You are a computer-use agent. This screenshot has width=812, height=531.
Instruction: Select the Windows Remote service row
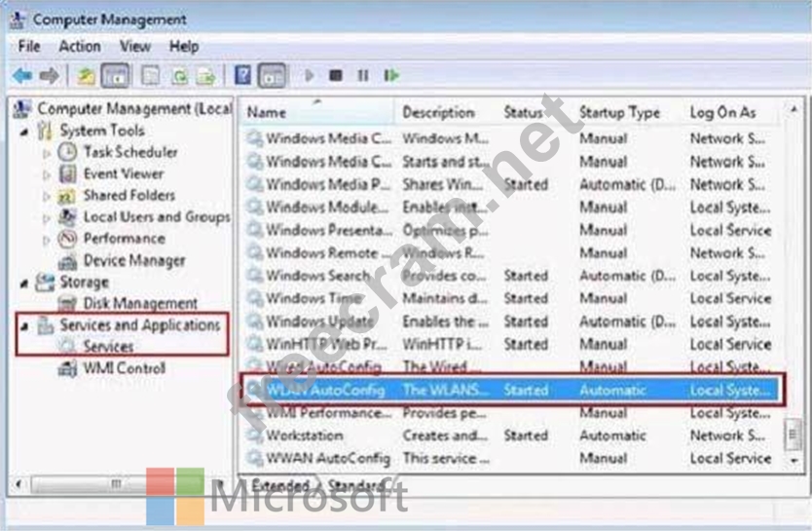click(x=510, y=252)
